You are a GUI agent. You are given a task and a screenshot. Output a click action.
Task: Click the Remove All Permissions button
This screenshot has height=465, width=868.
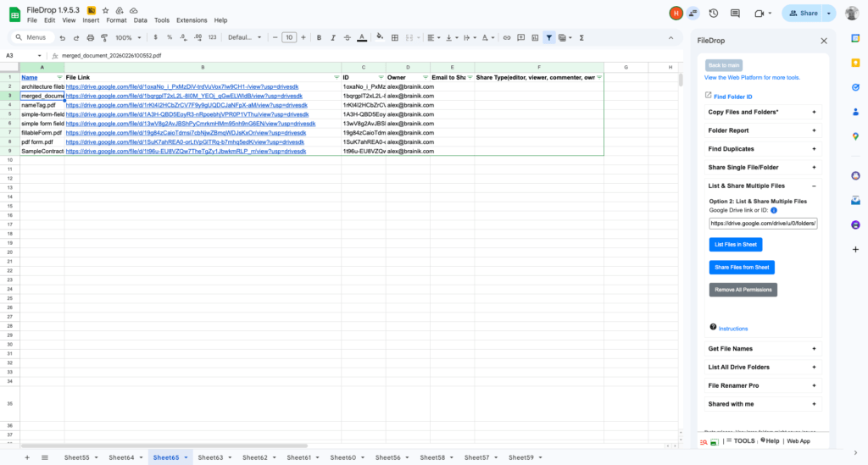point(743,290)
